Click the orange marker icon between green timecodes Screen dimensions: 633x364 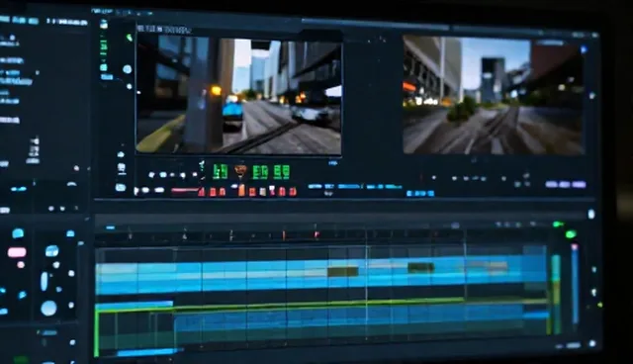pyautogui.click(x=240, y=171)
